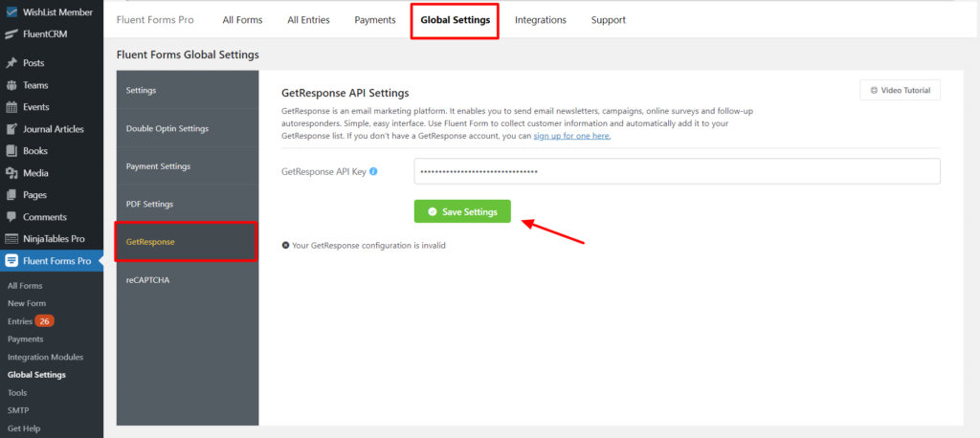Open the All Entries tab
The height and width of the screenshot is (438, 980).
[x=309, y=20]
